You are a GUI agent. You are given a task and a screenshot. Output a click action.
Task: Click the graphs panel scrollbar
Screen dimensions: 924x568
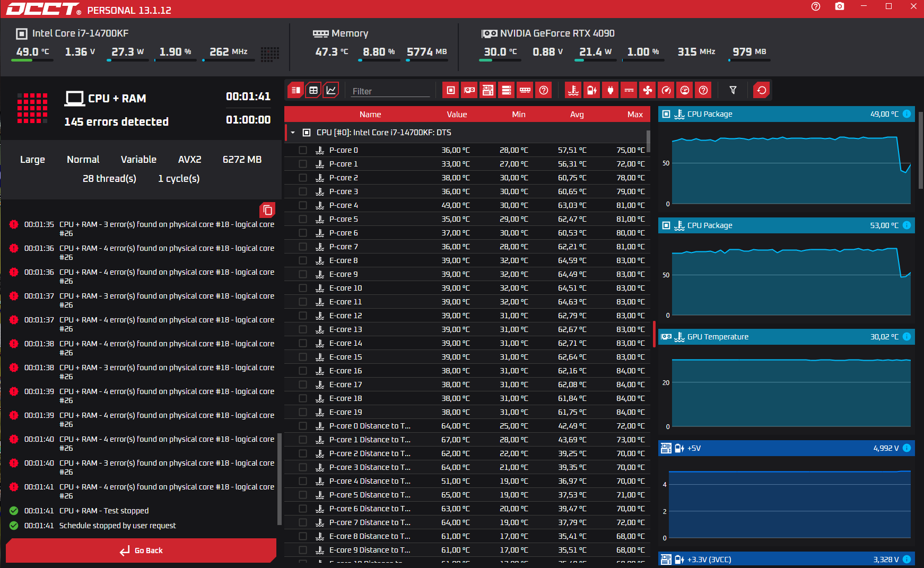920,150
